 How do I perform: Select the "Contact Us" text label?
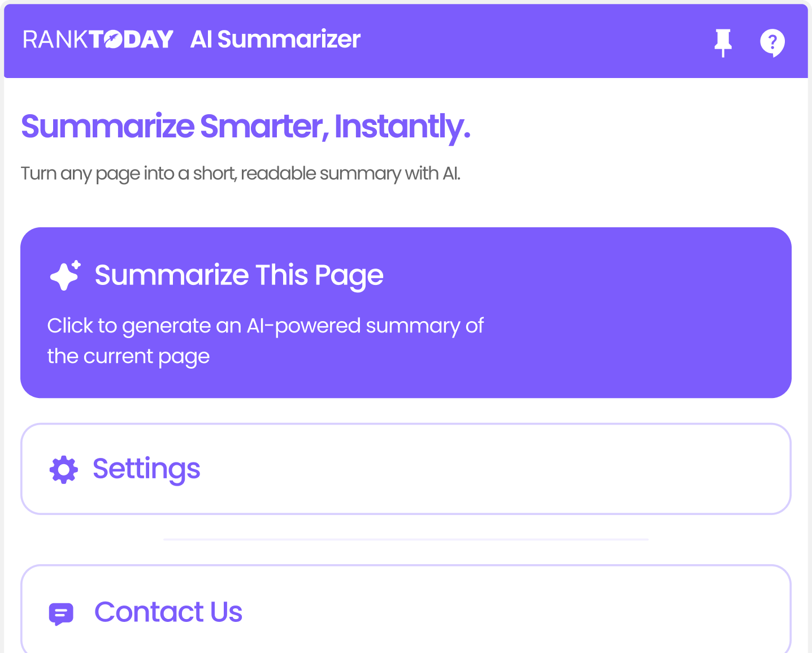point(168,612)
